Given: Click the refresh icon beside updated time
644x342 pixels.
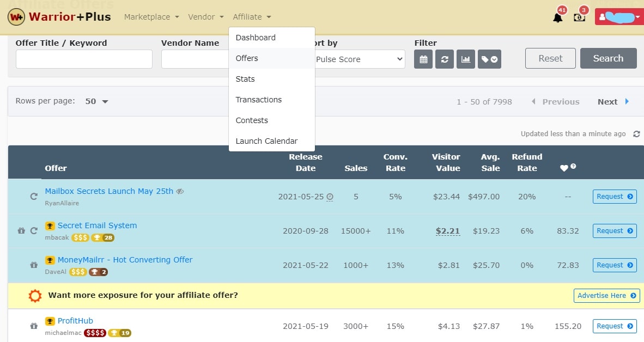Looking at the screenshot, I should point(636,134).
